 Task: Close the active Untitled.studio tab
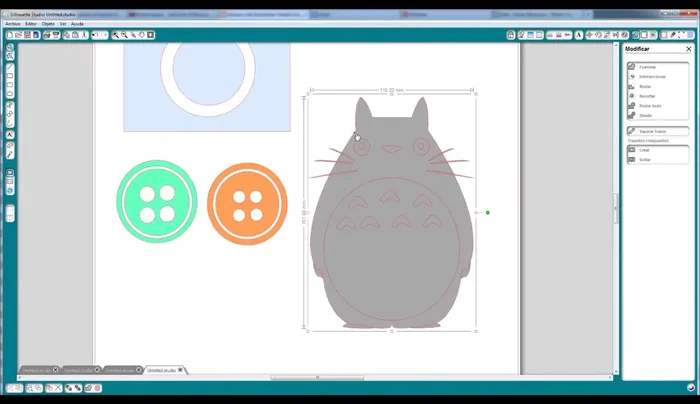[180, 370]
